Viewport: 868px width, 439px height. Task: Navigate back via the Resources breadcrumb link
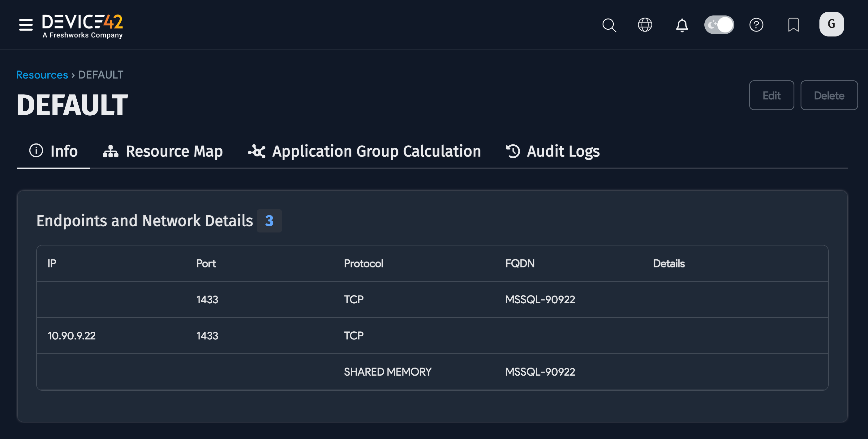[42, 75]
